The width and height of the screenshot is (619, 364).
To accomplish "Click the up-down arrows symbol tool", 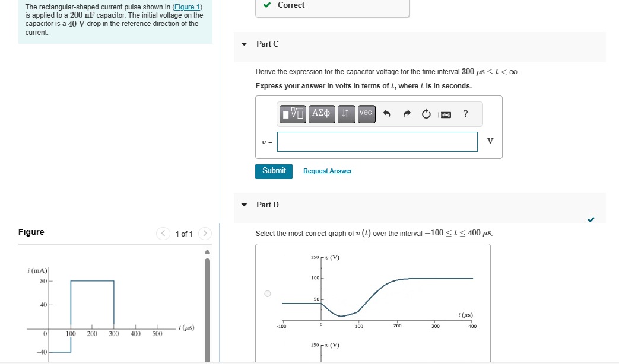I will [x=347, y=114].
